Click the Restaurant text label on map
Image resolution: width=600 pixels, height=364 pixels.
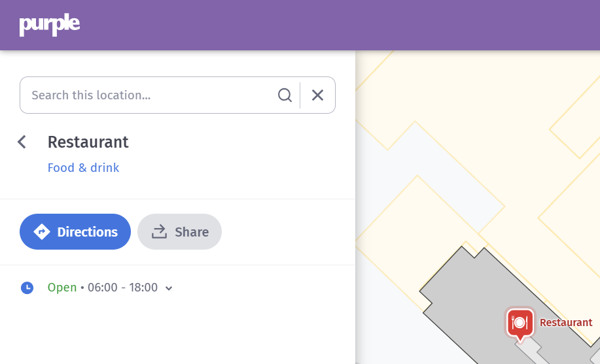click(565, 323)
